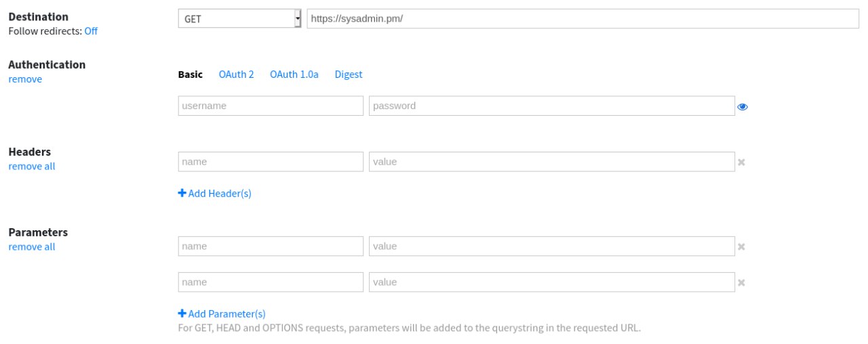
Task: Toggle Follow redirects Off setting
Action: tap(91, 31)
